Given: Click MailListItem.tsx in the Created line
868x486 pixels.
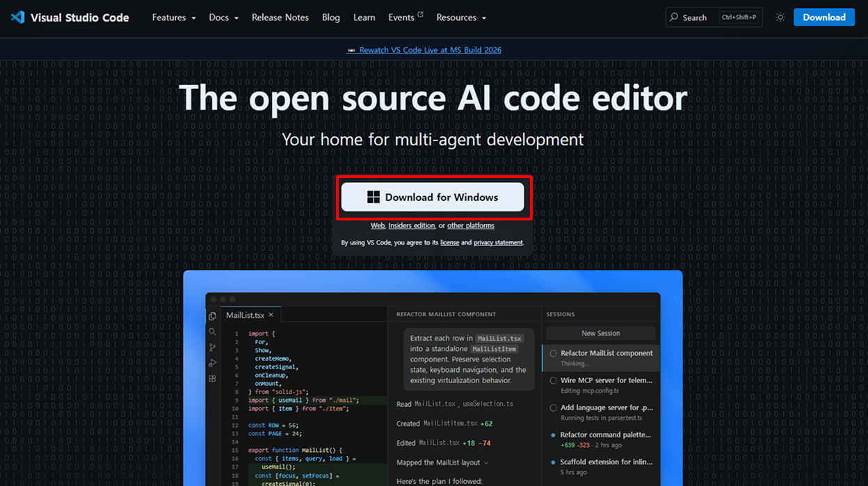Looking at the screenshot, I should pos(451,423).
